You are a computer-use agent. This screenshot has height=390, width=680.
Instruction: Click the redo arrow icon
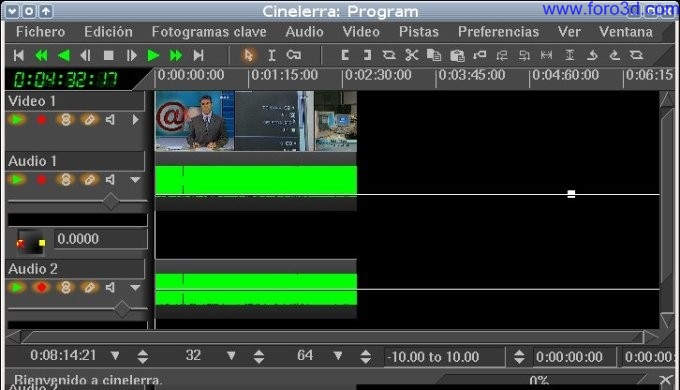[615, 55]
